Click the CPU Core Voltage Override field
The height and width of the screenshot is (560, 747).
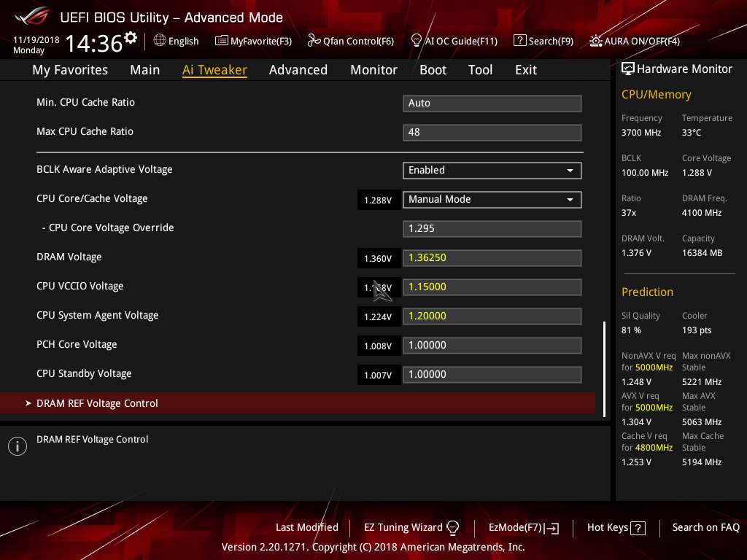(x=492, y=228)
